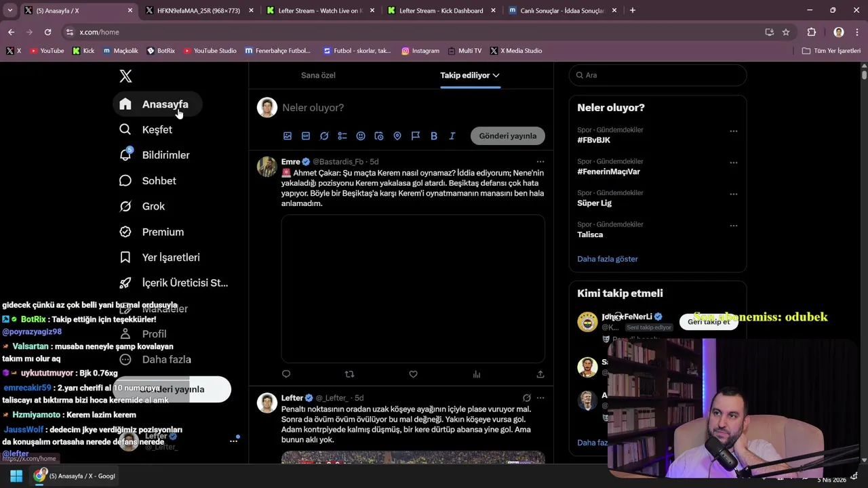Open a new browser tab
This screenshot has height=488, width=868.
coord(633,11)
